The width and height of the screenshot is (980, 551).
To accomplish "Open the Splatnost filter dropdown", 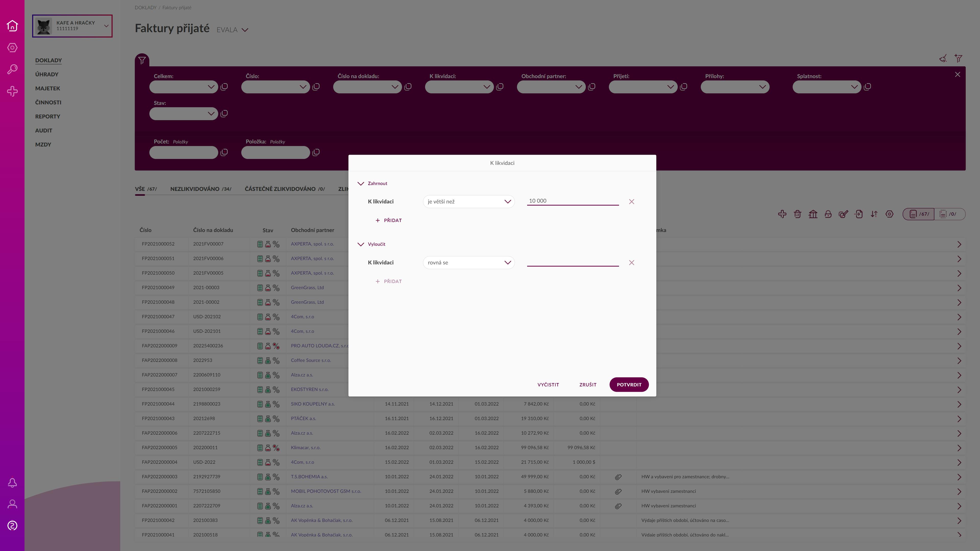I will (x=827, y=87).
